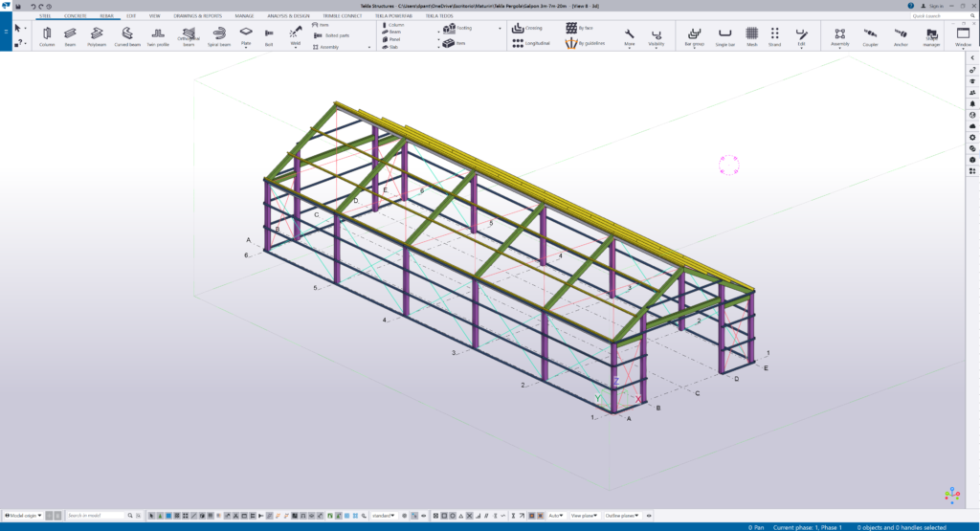Expand the View plane dropdown
Screen dimensions: 980x531
583,516
